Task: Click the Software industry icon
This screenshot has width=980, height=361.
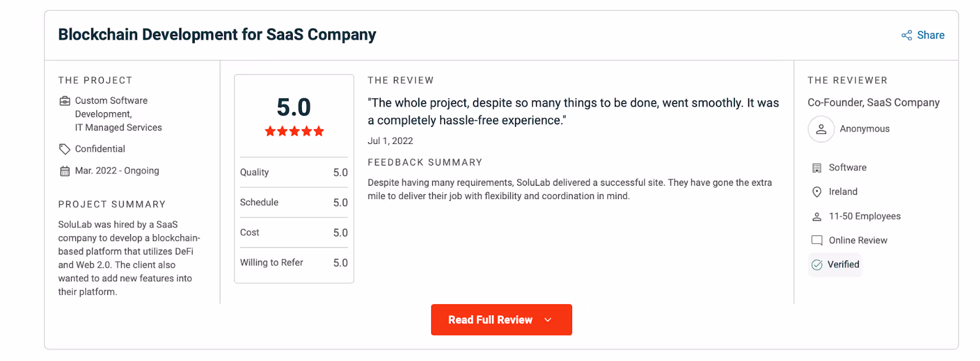Action: pos(817,167)
